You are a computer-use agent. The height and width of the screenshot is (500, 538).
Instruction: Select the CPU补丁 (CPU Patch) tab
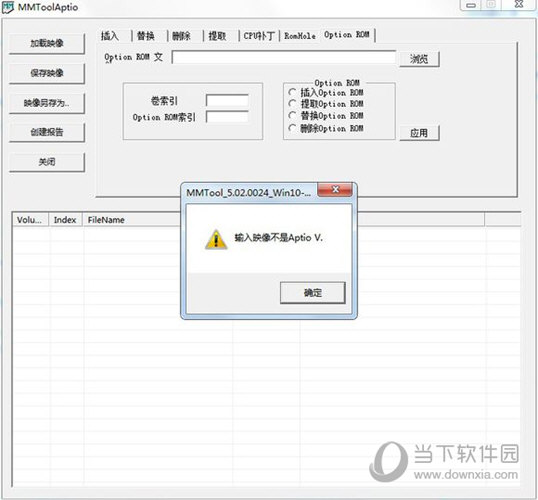point(259,36)
